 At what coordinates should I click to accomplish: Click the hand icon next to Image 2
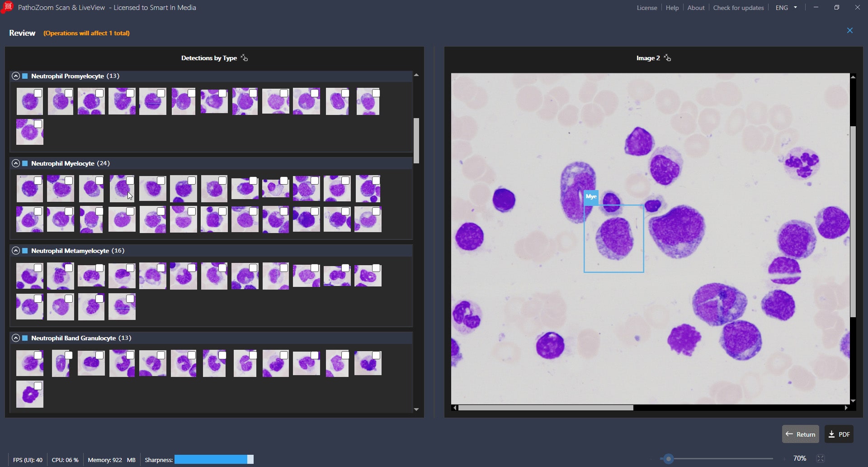point(667,58)
